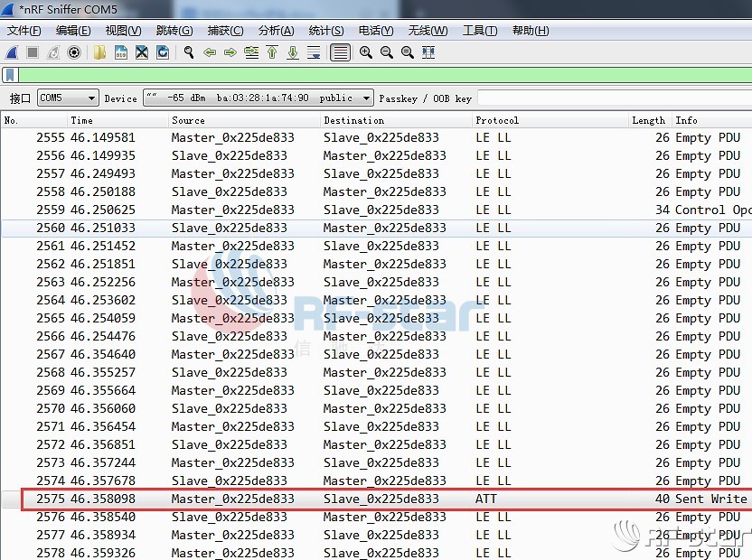Go to the first packet
This screenshot has height=560, width=752.
tap(272, 52)
